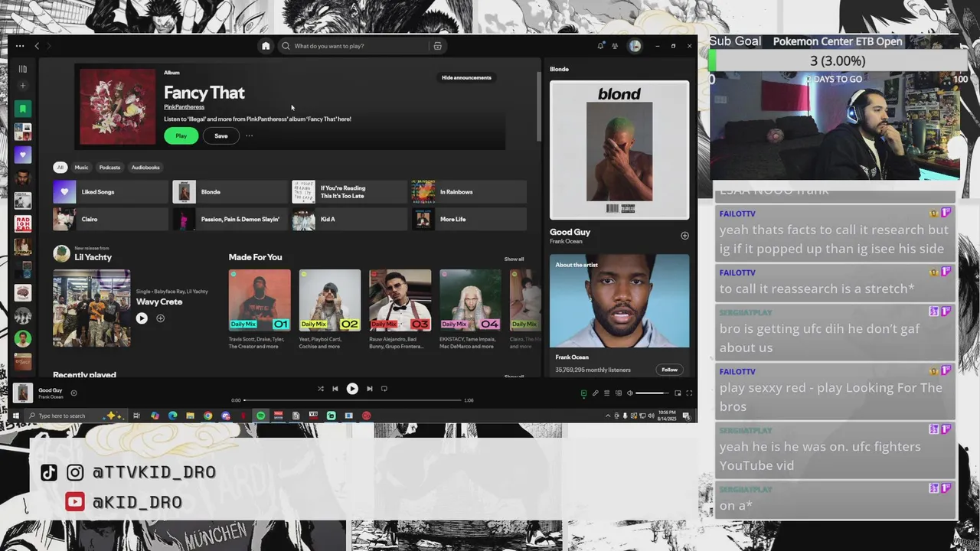
Task: Open the Daily Mix 01 card
Action: pos(260,309)
